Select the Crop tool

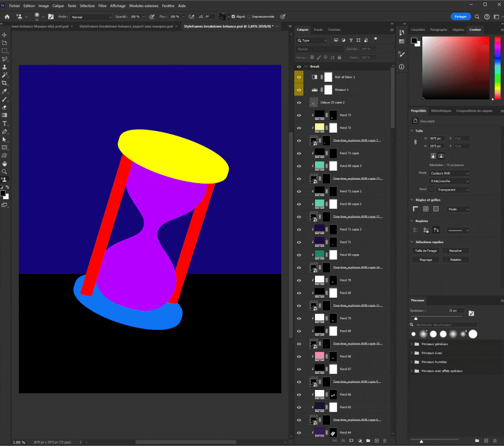4,83
